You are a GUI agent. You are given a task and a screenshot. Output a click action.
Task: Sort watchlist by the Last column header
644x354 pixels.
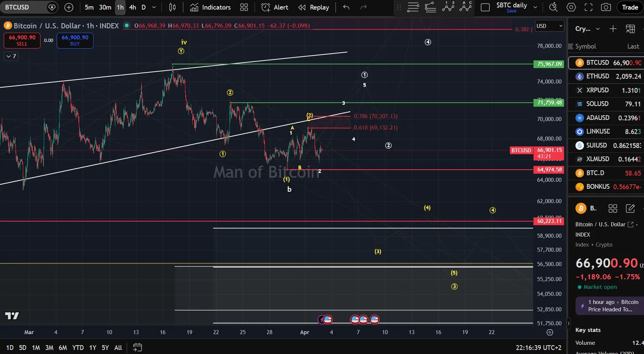click(x=633, y=46)
